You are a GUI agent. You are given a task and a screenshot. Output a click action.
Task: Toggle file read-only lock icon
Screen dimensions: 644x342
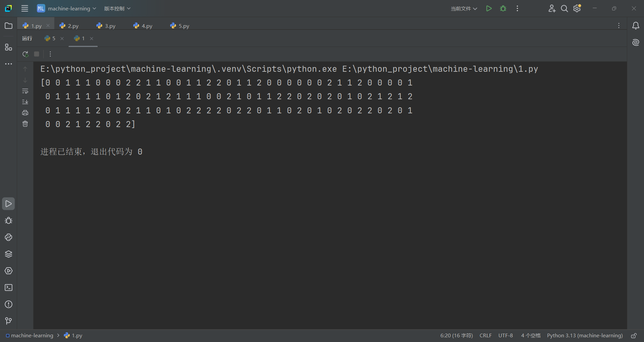click(x=634, y=335)
